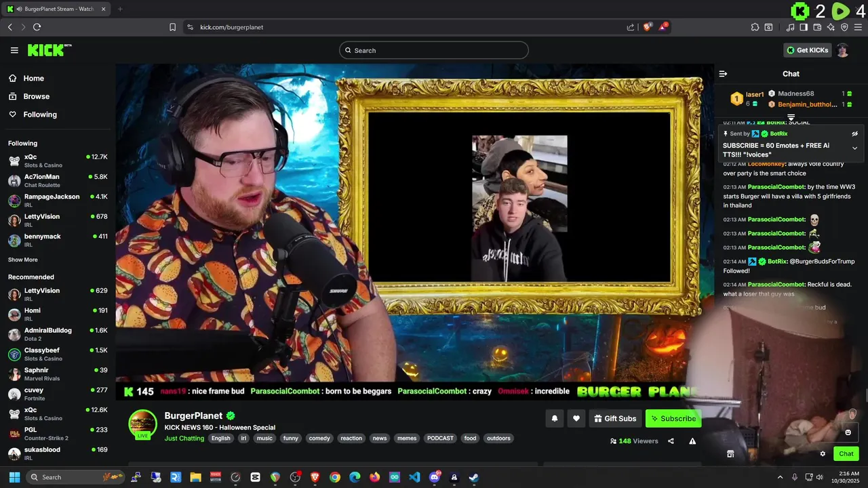The image size is (868, 488).
Task: Open Steam from the taskbar
Action: [474, 477]
